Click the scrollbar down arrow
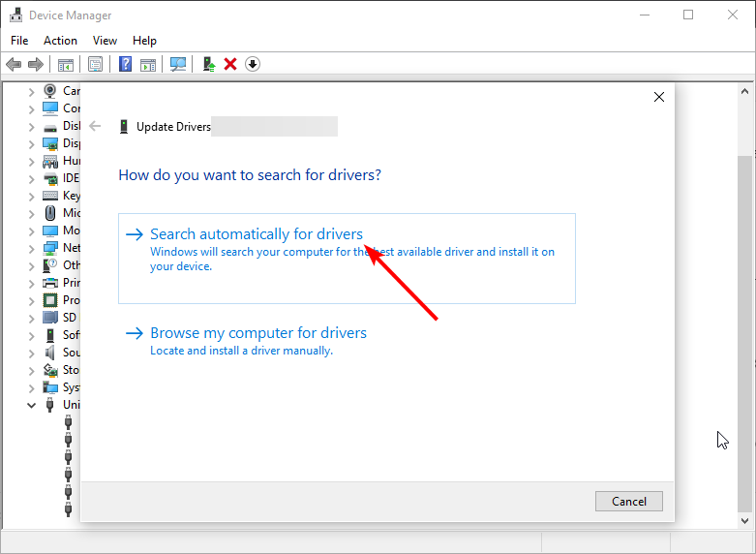756x554 pixels. [x=744, y=521]
